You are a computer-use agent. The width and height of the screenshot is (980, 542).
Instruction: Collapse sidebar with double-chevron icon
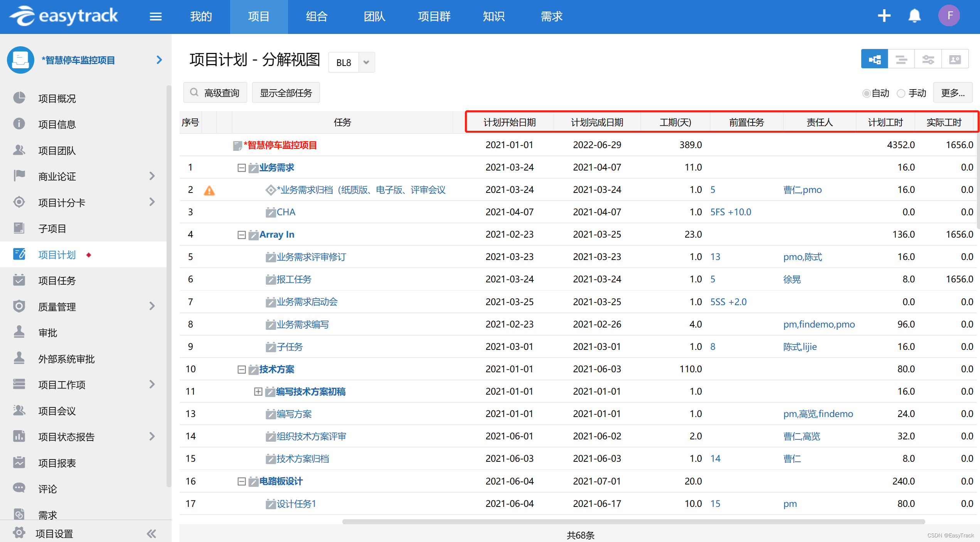(x=151, y=534)
